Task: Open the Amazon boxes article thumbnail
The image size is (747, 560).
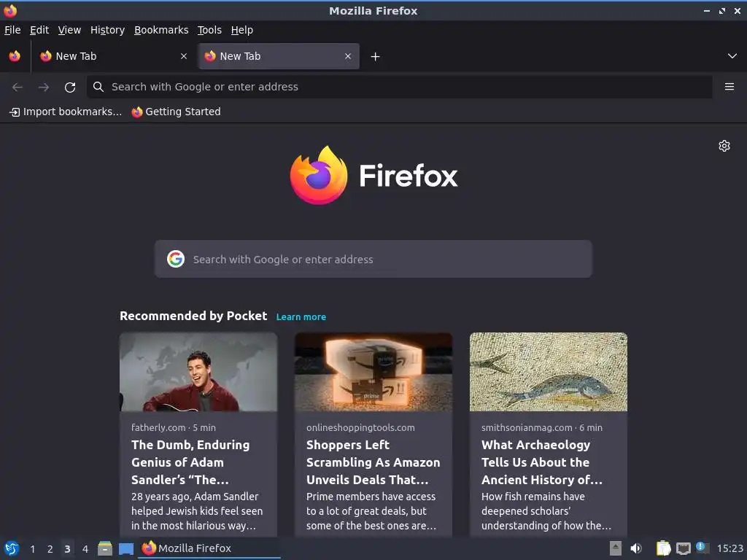Action: click(373, 372)
